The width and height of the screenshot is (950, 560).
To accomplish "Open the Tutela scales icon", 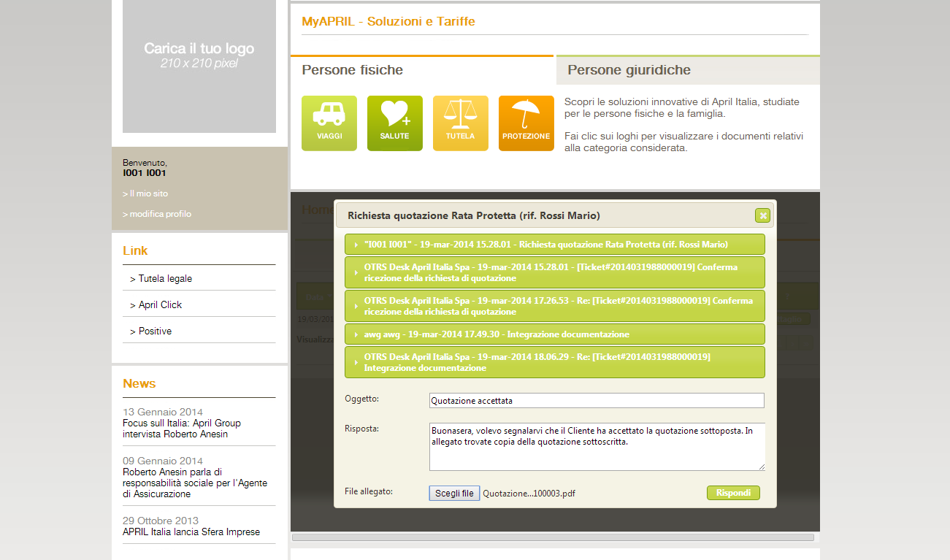I will tap(461, 123).
